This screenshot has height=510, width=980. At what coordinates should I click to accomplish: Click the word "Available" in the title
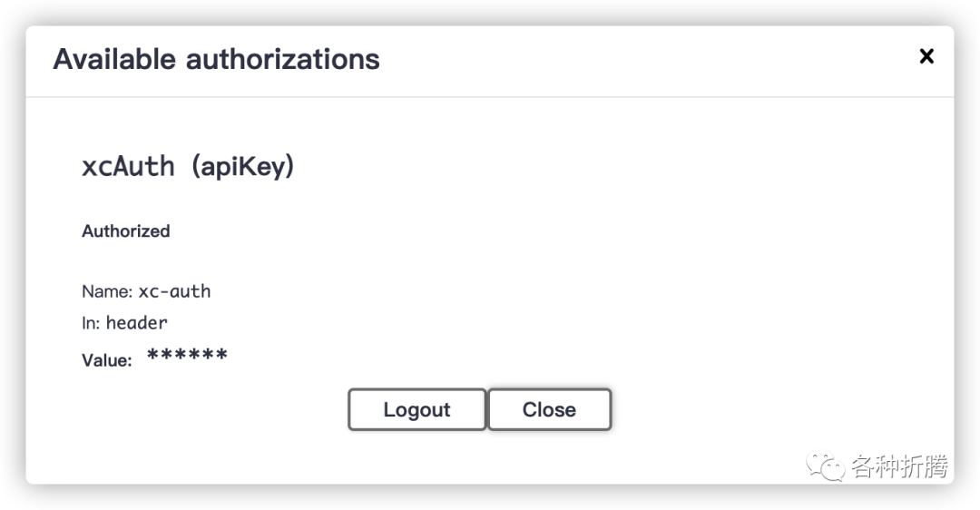[114, 59]
